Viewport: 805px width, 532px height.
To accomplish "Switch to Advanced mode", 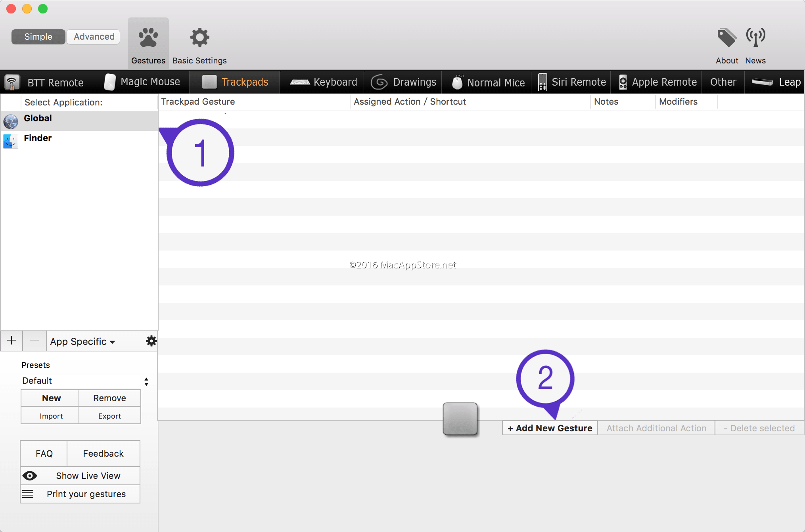I will pos(93,36).
